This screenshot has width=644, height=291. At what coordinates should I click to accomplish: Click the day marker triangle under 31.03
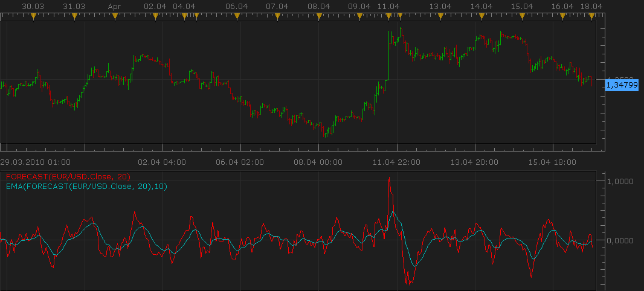[x=74, y=16]
